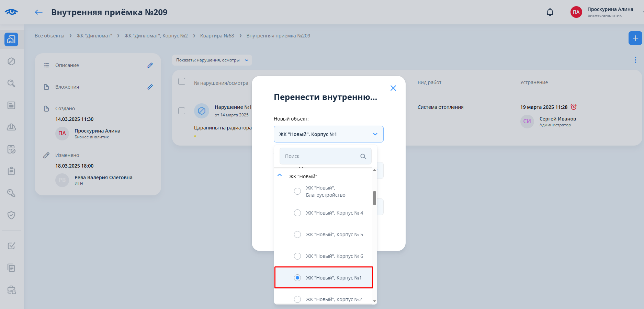Expand the Показать: нарушения, осмотры filter

point(212,60)
